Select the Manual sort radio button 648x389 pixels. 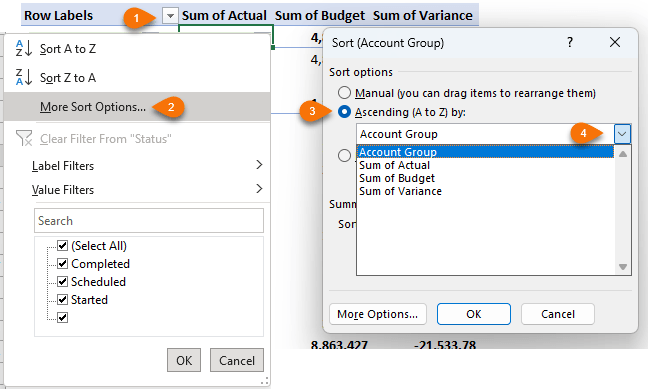(x=344, y=93)
